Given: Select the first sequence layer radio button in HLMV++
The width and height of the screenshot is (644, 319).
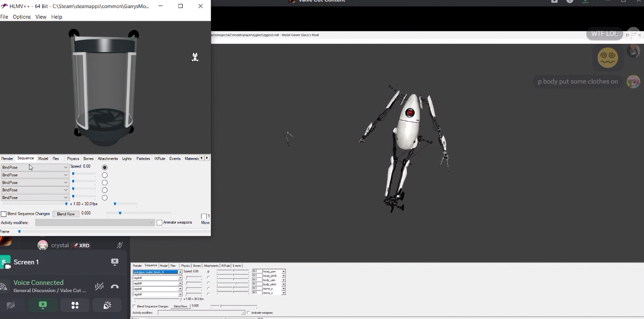Looking at the screenshot, I should click(x=105, y=168).
